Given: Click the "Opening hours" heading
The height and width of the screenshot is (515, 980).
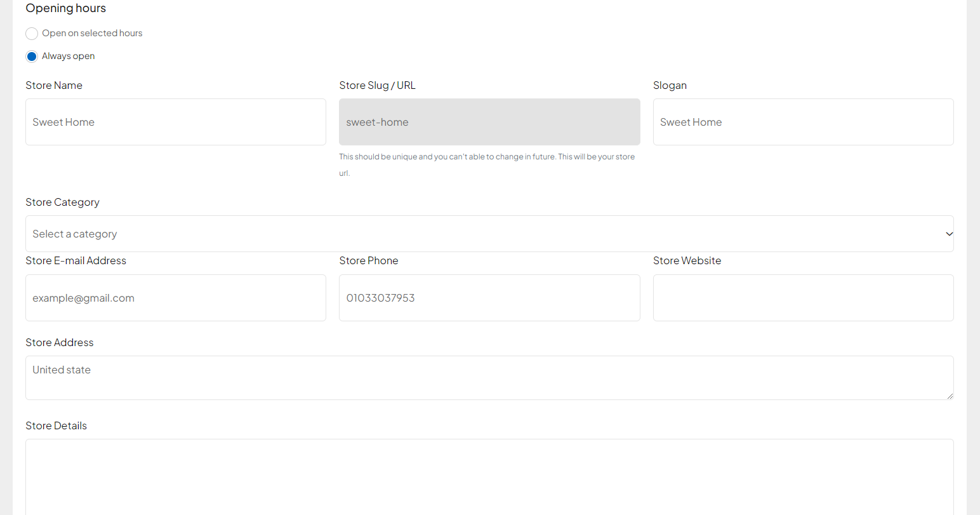Looking at the screenshot, I should point(65,8).
